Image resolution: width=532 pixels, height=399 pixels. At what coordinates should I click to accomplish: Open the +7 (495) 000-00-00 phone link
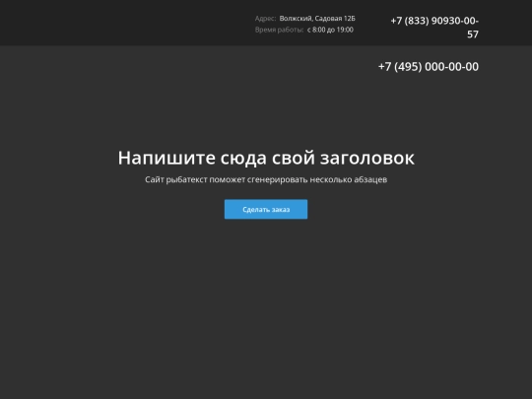[429, 67]
